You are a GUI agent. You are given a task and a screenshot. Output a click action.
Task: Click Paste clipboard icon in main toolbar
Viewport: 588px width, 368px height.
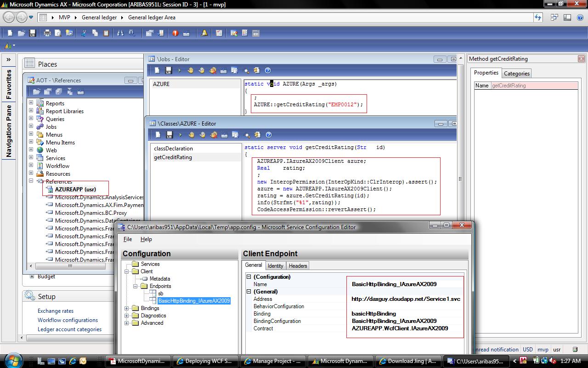pyautogui.click(x=106, y=33)
